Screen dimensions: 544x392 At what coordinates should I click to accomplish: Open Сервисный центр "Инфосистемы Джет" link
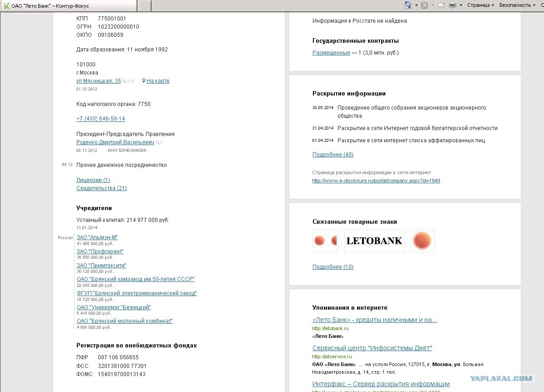[372, 348]
